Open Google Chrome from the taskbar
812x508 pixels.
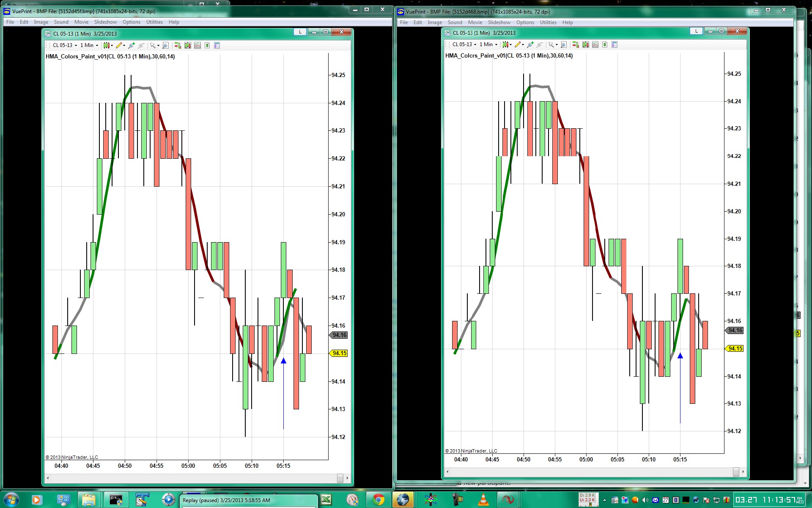(x=378, y=500)
